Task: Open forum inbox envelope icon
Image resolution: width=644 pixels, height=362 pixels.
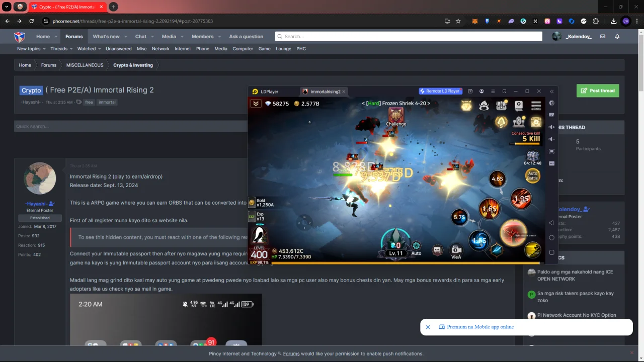Action: [x=603, y=37]
